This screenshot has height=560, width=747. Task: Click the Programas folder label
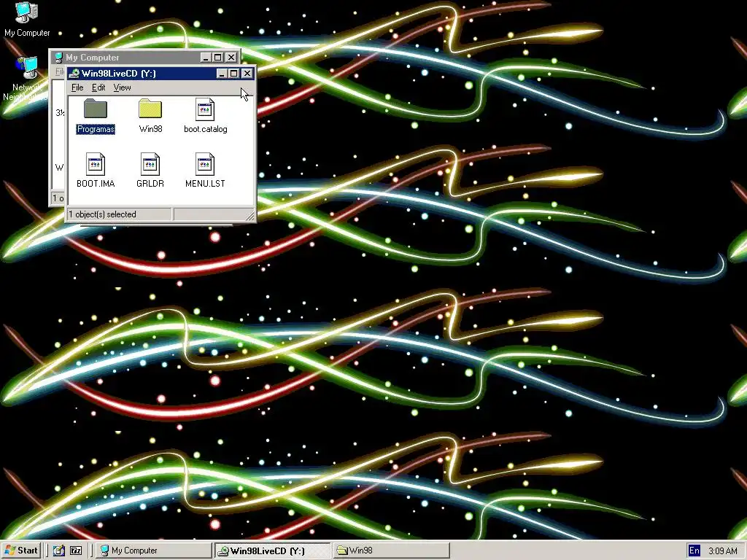click(x=96, y=129)
